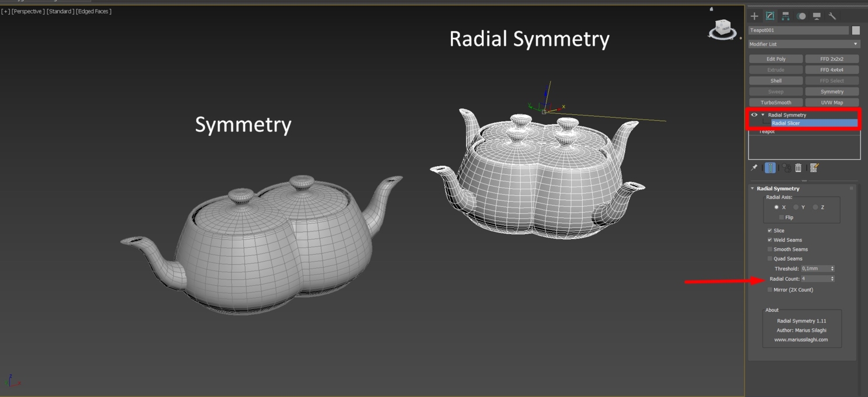The height and width of the screenshot is (397, 868).
Task: Uncheck the Slice checkbox
Action: (770, 231)
